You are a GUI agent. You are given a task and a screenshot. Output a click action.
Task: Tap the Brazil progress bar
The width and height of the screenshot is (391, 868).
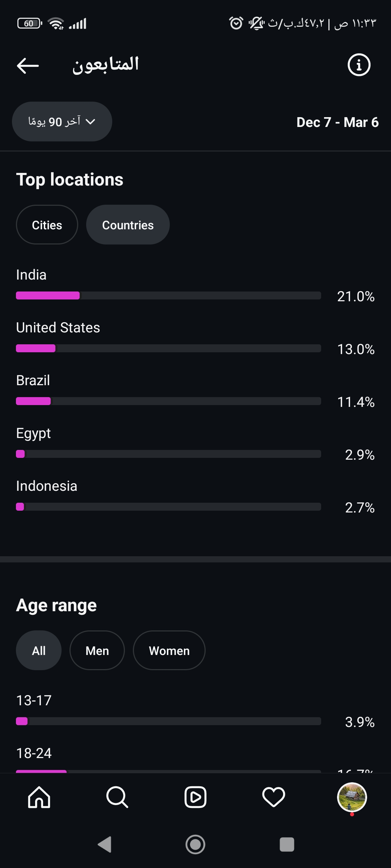[x=168, y=401]
